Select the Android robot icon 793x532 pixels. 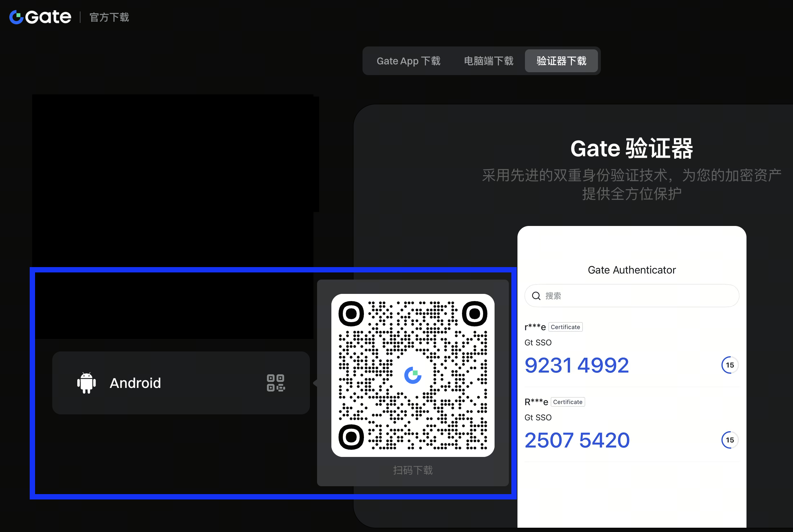coord(86,383)
